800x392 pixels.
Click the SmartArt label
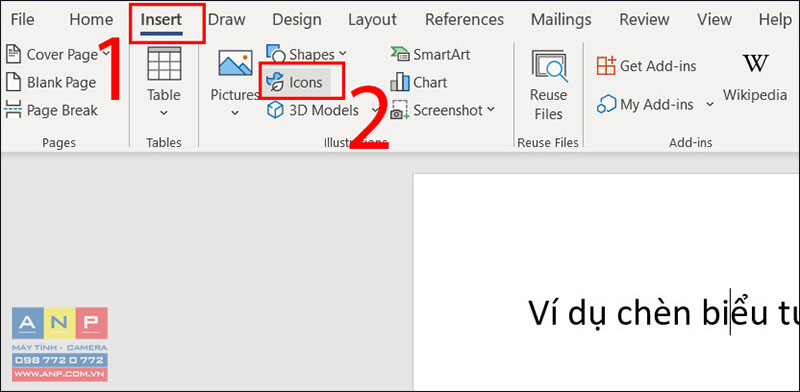click(x=442, y=54)
